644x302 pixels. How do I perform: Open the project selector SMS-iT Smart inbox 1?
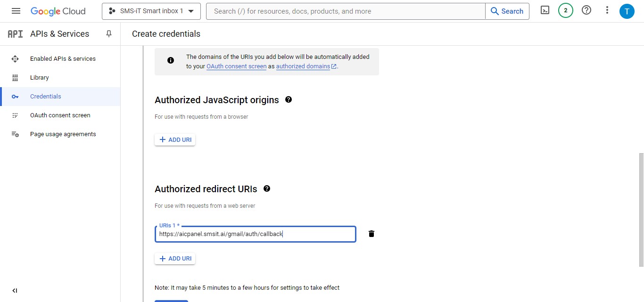151,11
